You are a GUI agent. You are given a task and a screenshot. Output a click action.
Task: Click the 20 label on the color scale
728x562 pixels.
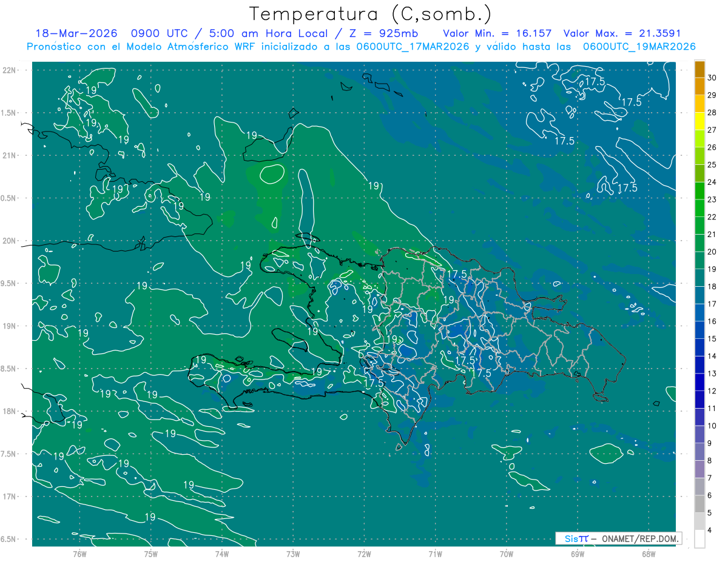pos(712,252)
